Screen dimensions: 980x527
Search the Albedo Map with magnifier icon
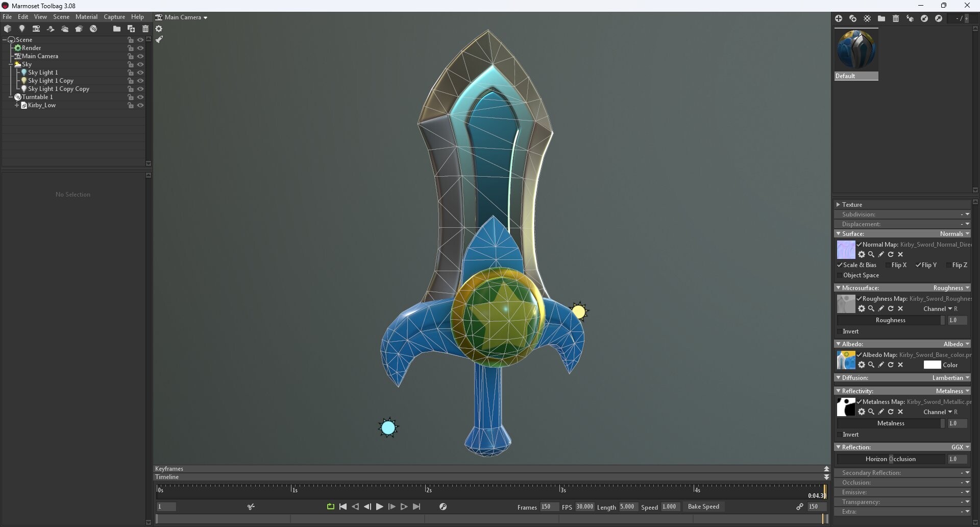click(x=871, y=365)
